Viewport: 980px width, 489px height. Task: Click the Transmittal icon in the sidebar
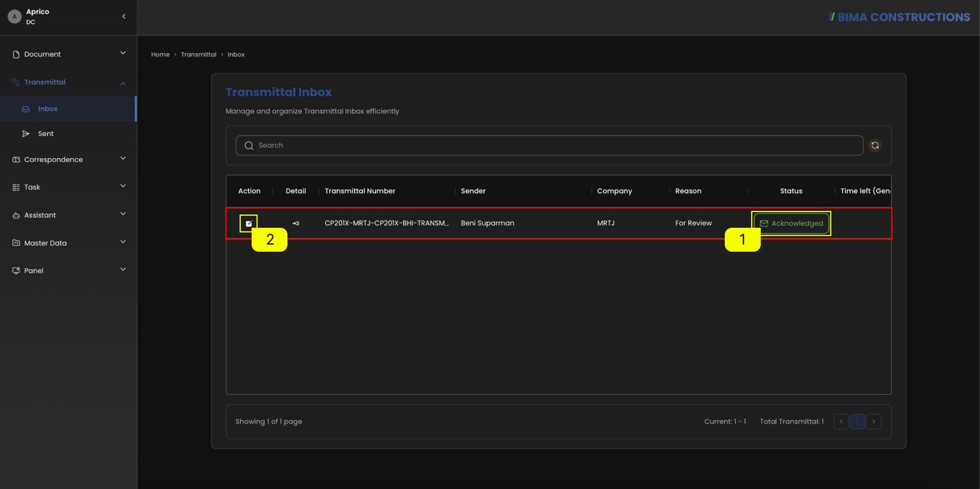16,82
